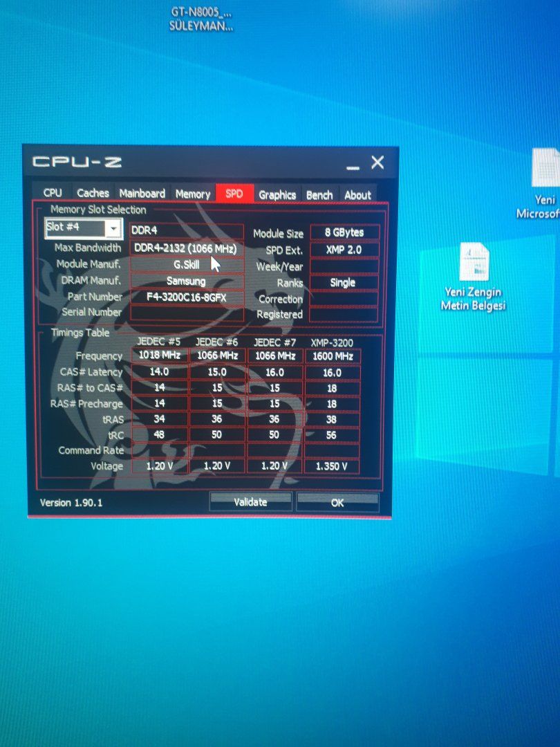Viewport: 560px width, 747px height.
Task: Click the 8 GBytes module size value
Action: click(x=344, y=232)
